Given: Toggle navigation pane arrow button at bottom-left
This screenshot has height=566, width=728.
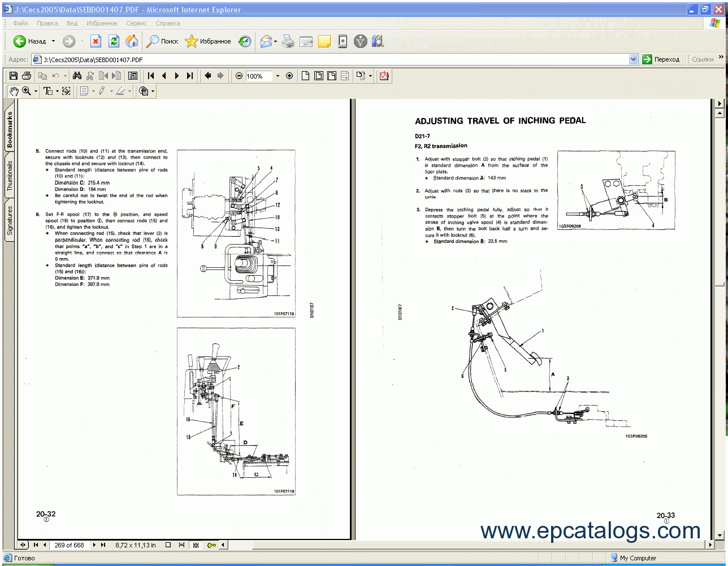Looking at the screenshot, I should coord(23,545).
